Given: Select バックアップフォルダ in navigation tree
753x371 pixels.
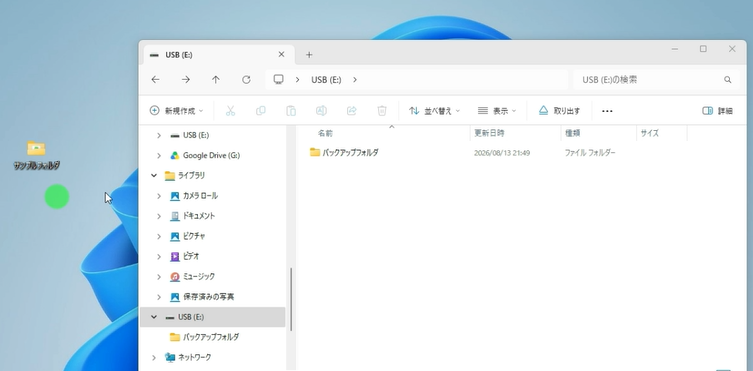Looking at the screenshot, I should tap(211, 337).
